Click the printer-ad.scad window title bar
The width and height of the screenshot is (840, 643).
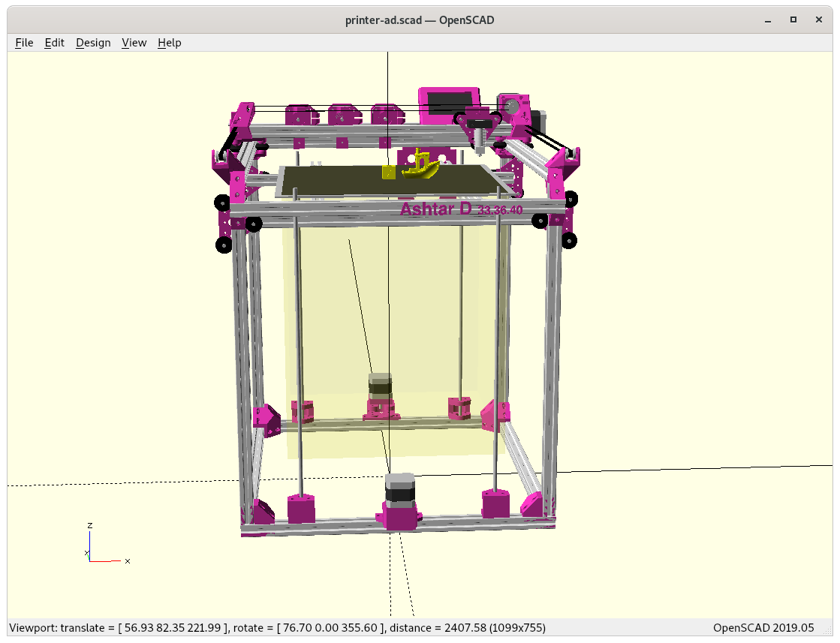(419, 20)
